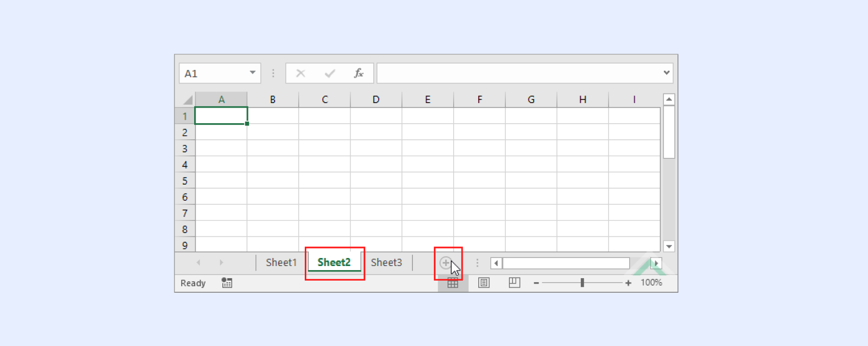Image resolution: width=868 pixels, height=346 pixels.
Task: Open the Sheet1 tab
Action: pos(281,263)
